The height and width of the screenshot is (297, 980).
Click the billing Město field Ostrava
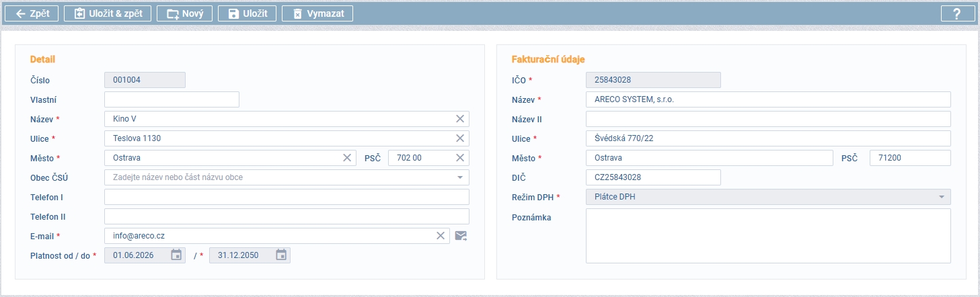709,158
